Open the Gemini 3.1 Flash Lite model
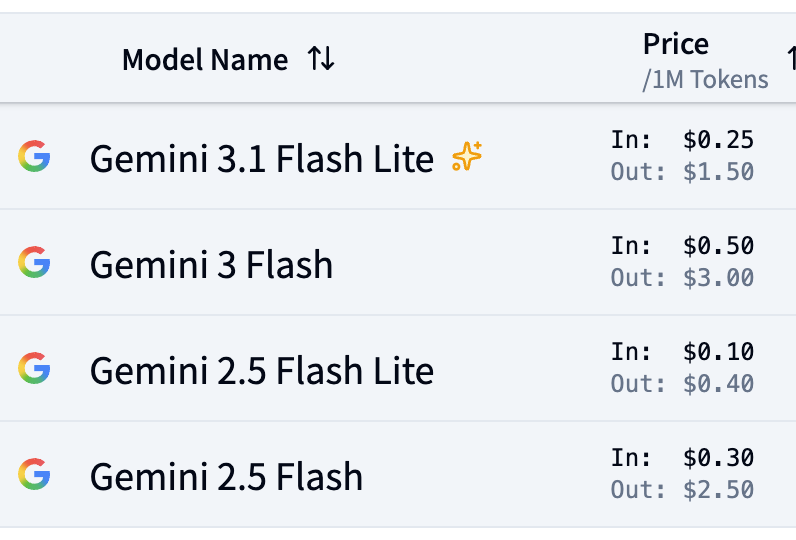The image size is (796, 540). pos(261,158)
